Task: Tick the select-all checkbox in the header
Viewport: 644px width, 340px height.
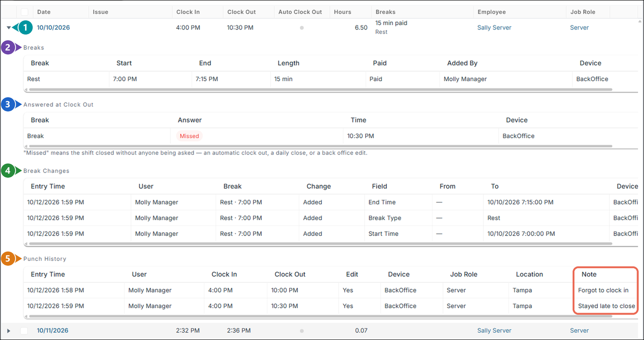Action: tap(25, 12)
